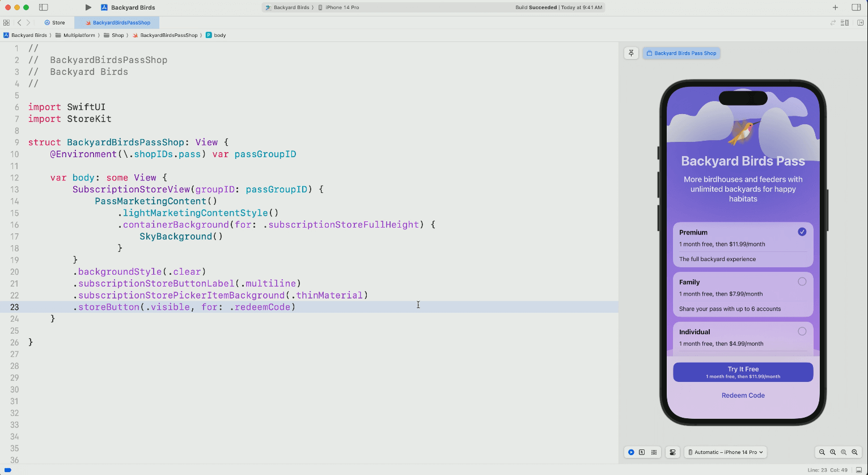Zoom out the preview canvas

[822, 452]
